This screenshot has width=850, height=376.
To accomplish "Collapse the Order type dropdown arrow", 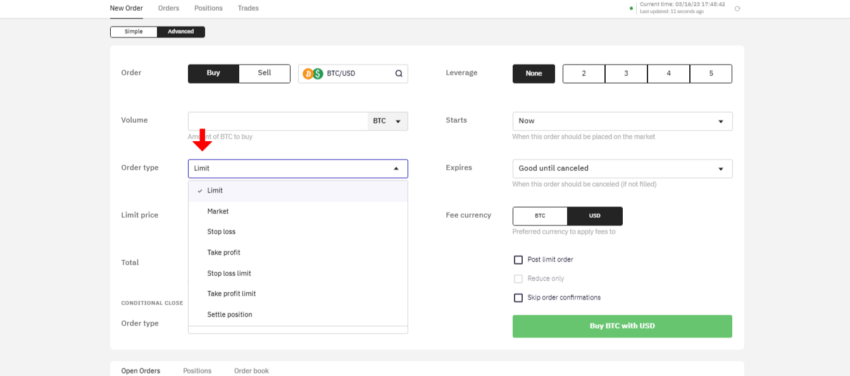I will pyautogui.click(x=396, y=168).
